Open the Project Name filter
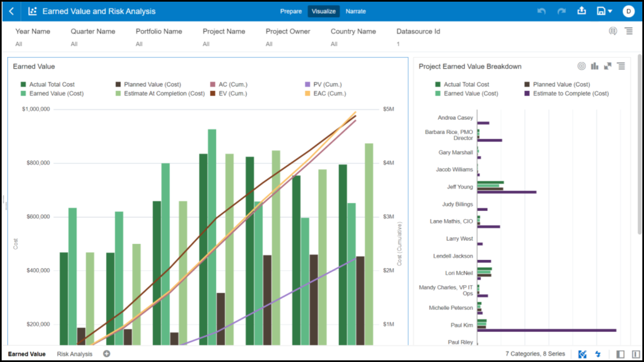 click(224, 37)
